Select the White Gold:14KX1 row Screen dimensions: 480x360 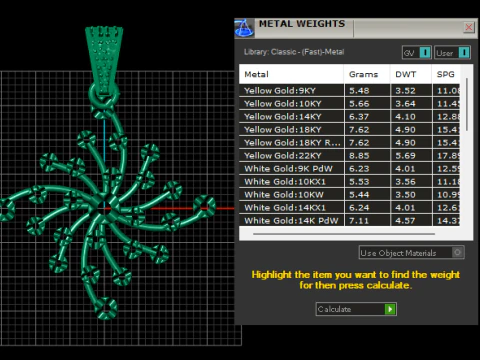click(349, 208)
